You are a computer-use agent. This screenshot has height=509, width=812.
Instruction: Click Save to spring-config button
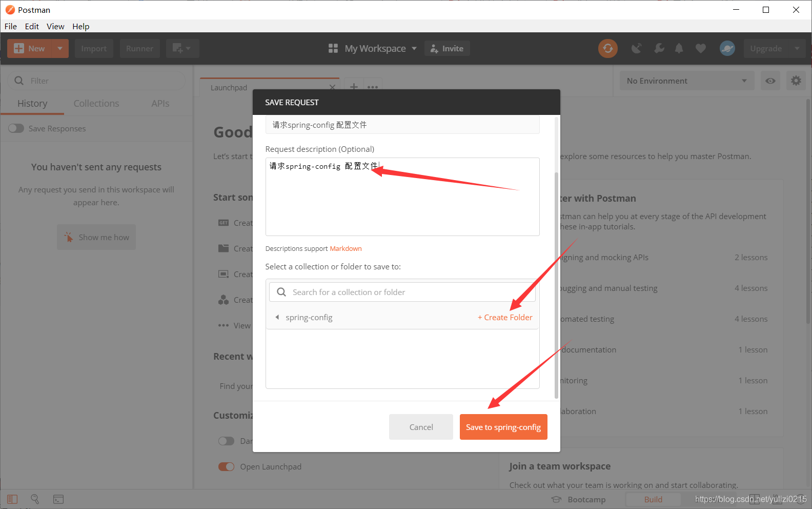click(x=503, y=427)
